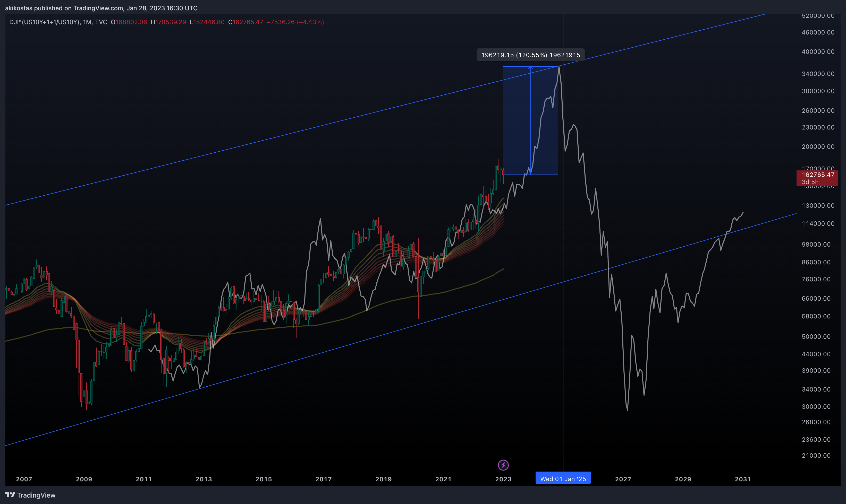Click the 2007 year label on time axis
The image size is (846, 504).
[x=24, y=479]
